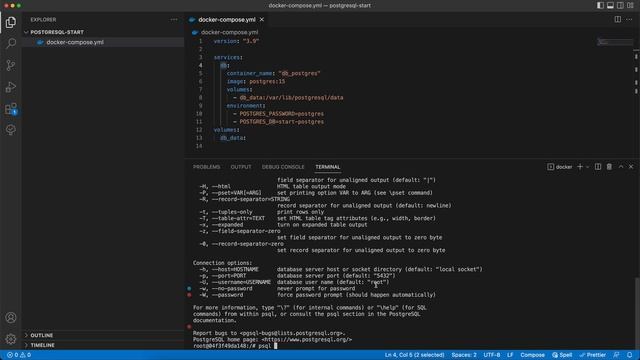Image resolution: width=640 pixels, height=360 pixels.
Task: Open the tree icon view in activity bar
Action: (11, 130)
